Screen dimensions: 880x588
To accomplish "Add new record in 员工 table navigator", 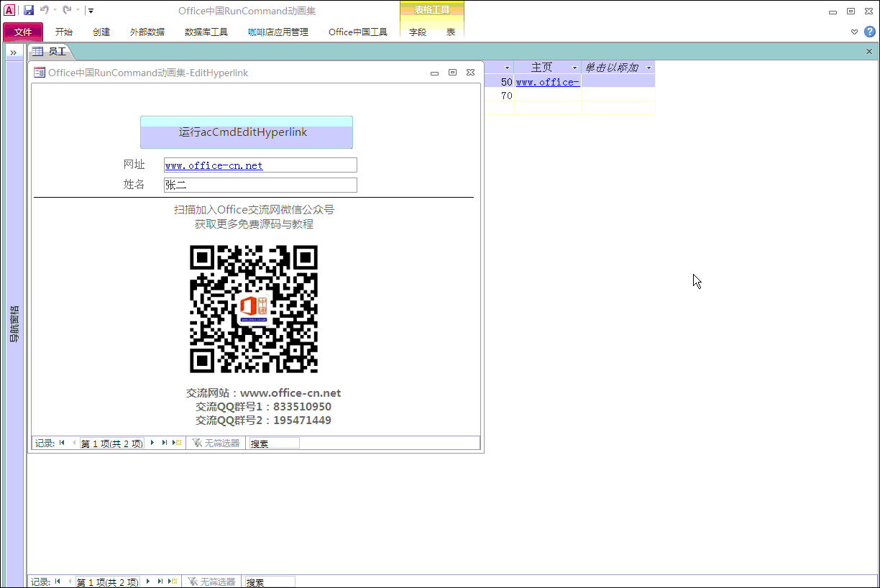I will (x=173, y=582).
